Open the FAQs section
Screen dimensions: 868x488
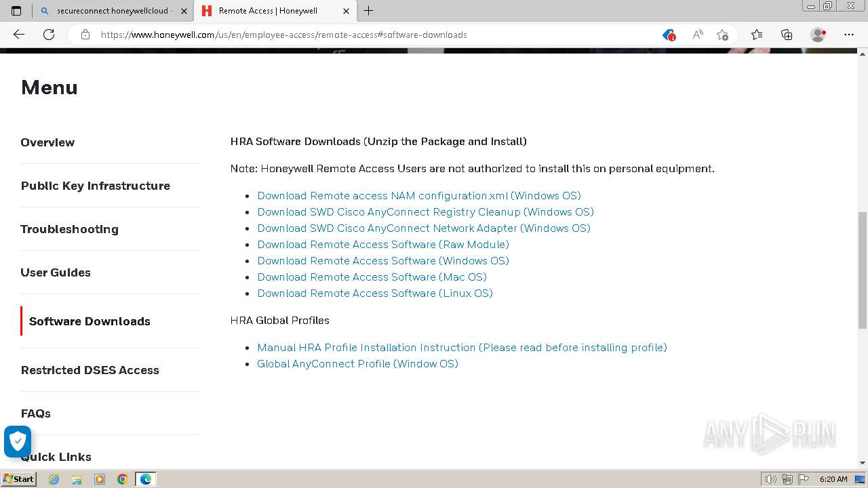pos(36,413)
